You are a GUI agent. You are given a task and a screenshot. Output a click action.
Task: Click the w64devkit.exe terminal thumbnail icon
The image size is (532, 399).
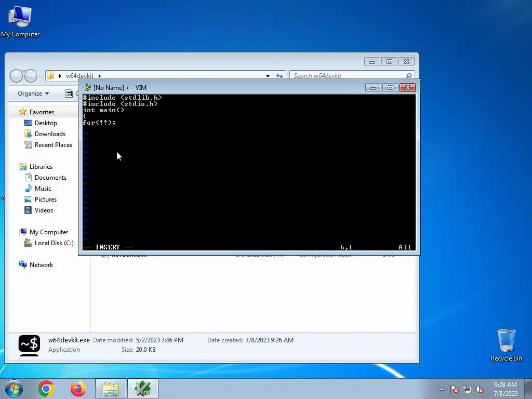coord(29,345)
